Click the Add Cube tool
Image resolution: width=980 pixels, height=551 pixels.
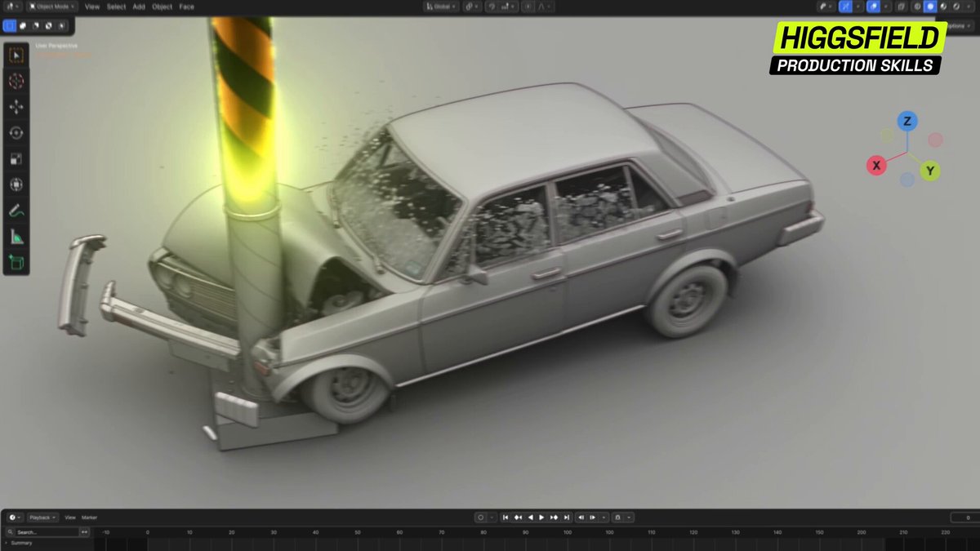[x=16, y=263]
